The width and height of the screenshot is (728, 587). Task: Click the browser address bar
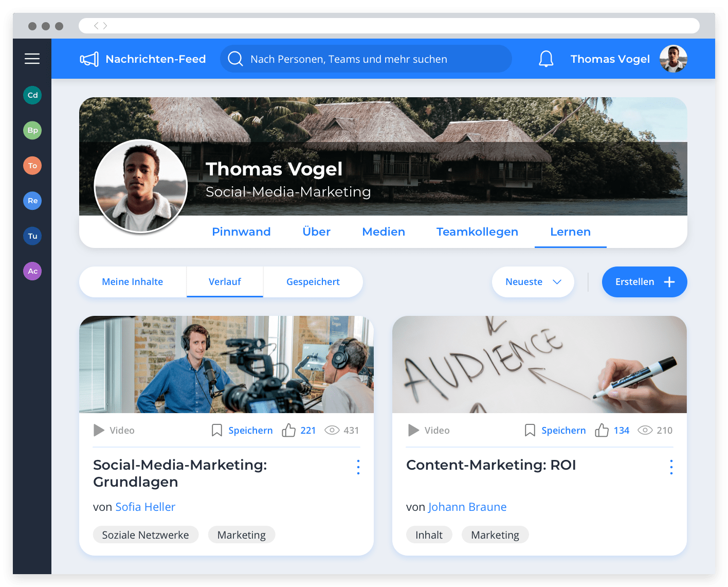point(389,26)
